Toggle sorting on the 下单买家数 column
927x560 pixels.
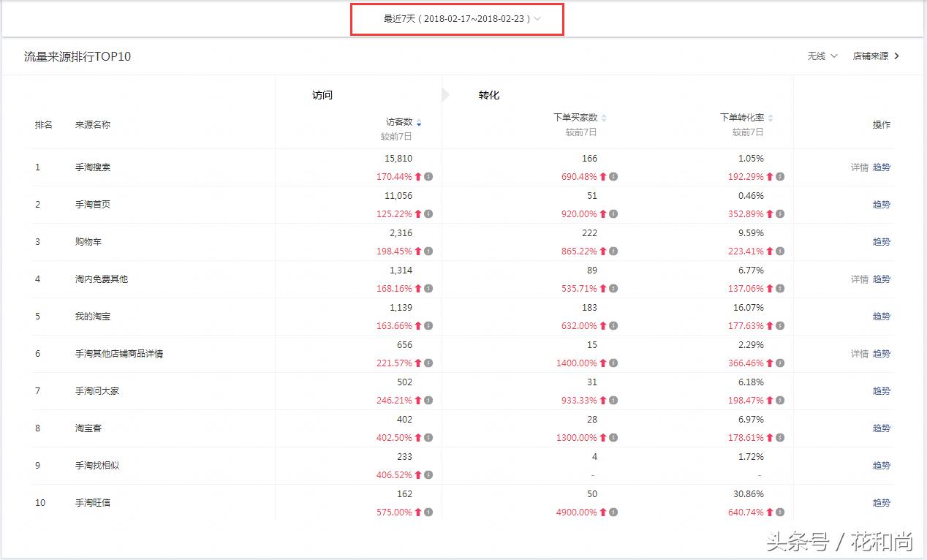(603, 117)
